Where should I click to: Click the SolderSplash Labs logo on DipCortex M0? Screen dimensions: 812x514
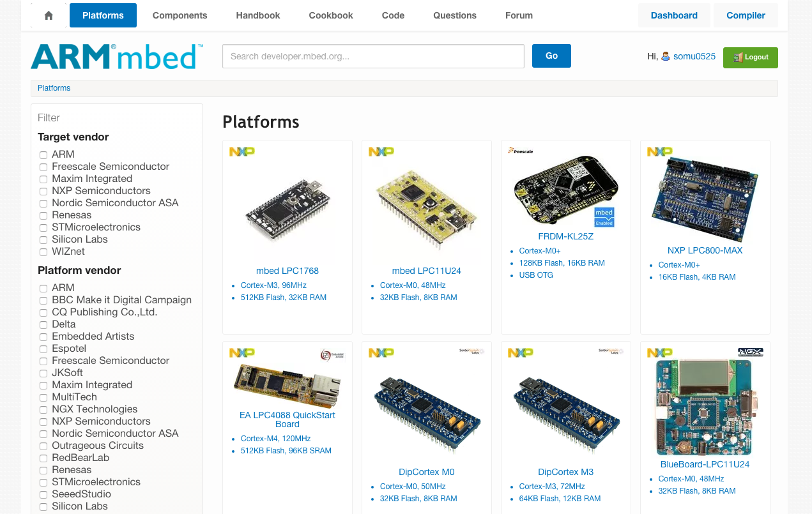tap(473, 351)
